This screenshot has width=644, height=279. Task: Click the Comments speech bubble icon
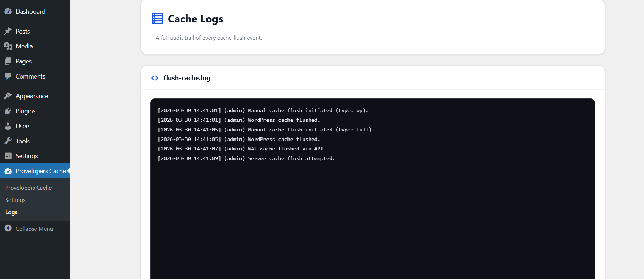point(8,76)
